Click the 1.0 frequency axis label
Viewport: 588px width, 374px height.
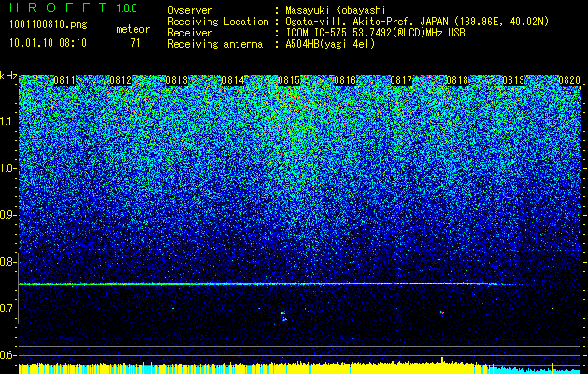[x=8, y=169]
